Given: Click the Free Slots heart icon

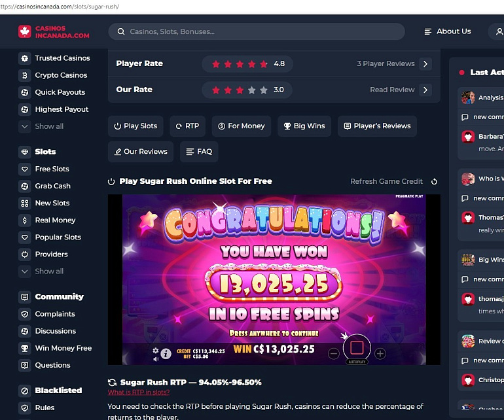Looking at the screenshot, I should (25, 169).
